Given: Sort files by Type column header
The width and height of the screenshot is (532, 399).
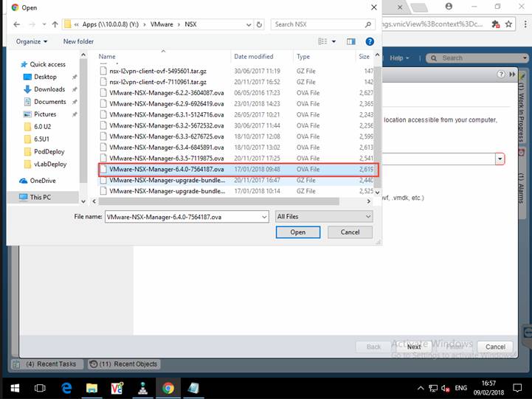Looking at the screenshot, I should (x=303, y=57).
